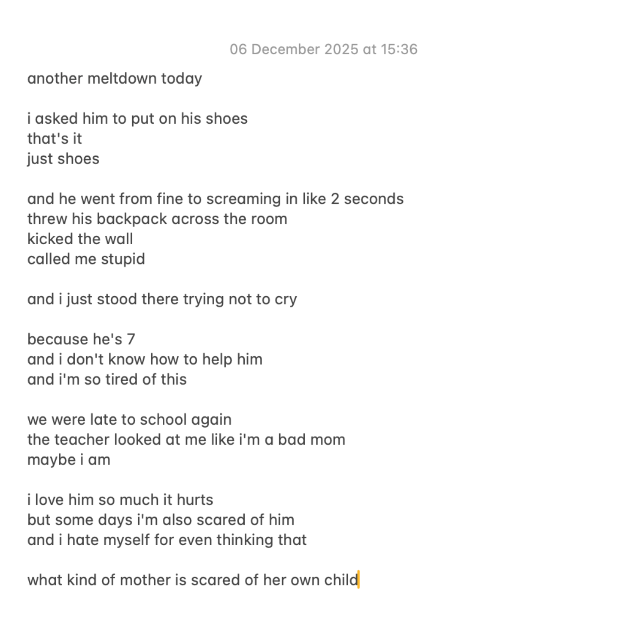
Task: Place cursor in the "just shoes" line
Action: (x=64, y=159)
